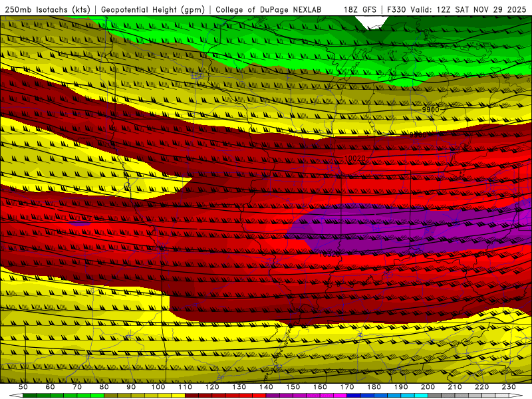
Task: Click the 50 value on the color scale
Action: 23,387
